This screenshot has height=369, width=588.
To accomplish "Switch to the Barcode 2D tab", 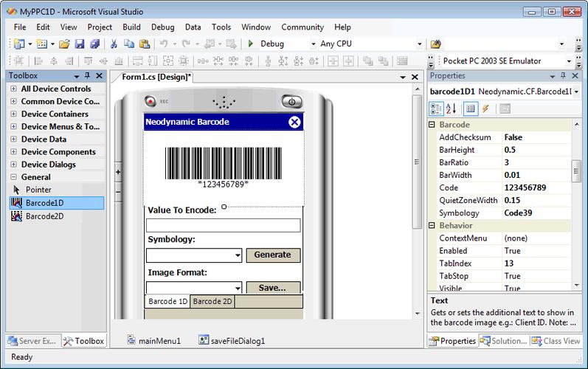I will click(x=213, y=302).
